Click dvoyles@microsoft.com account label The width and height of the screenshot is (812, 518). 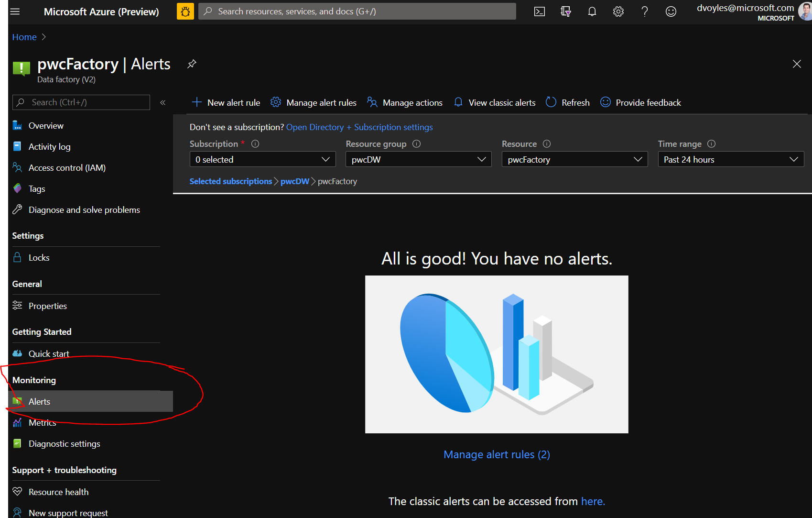tap(745, 8)
